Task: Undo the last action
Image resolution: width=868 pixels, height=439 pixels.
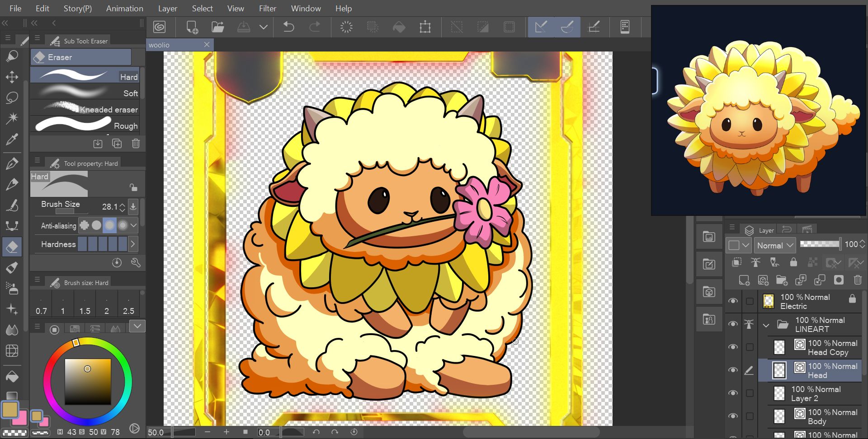Action: click(x=288, y=27)
